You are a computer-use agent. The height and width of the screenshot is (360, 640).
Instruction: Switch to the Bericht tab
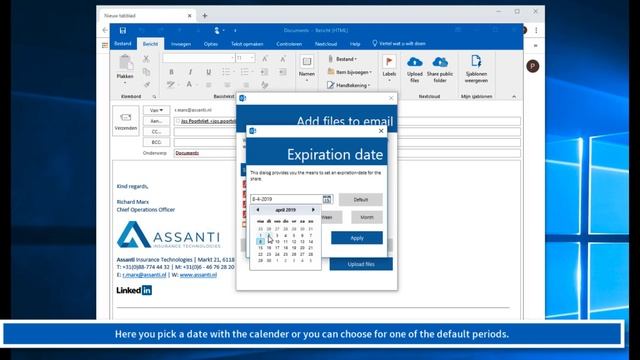pos(150,44)
